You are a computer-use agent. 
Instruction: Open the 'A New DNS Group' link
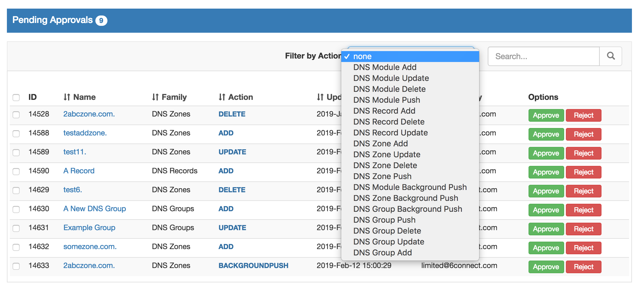coord(95,209)
